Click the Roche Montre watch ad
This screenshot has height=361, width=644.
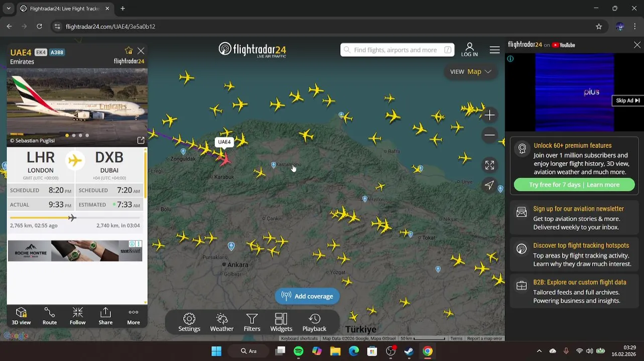(x=75, y=251)
